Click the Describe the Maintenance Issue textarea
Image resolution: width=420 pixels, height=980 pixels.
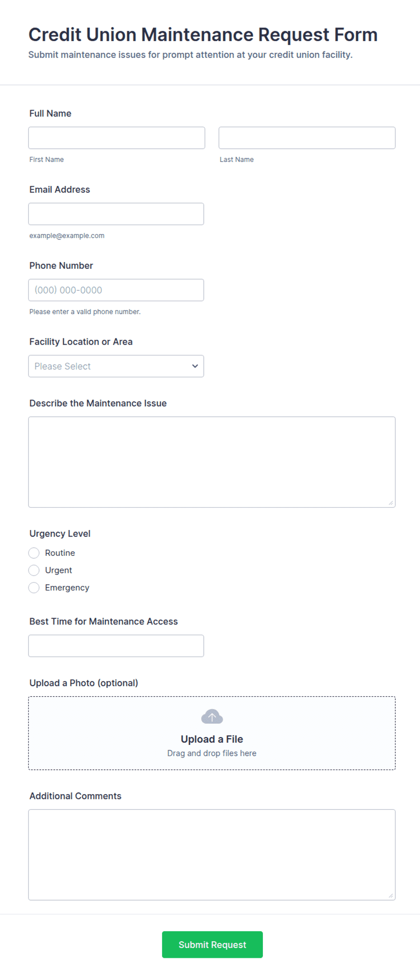click(x=212, y=462)
